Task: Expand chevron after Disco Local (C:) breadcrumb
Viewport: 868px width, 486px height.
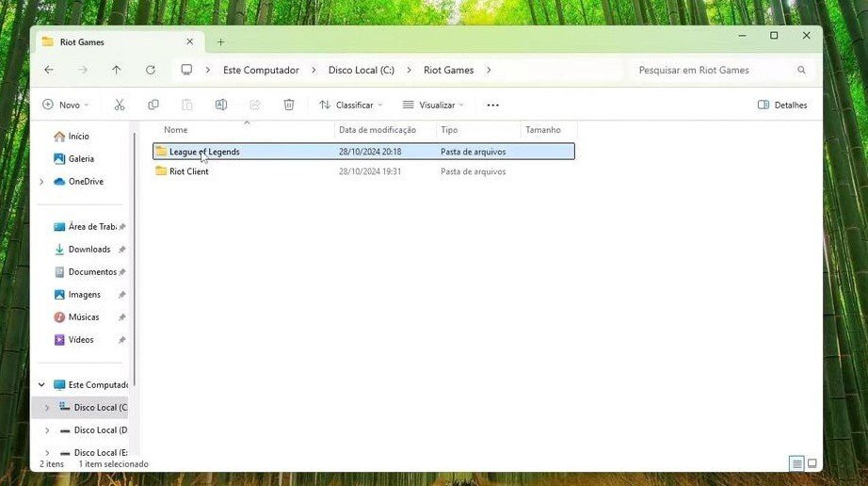Action: point(410,71)
